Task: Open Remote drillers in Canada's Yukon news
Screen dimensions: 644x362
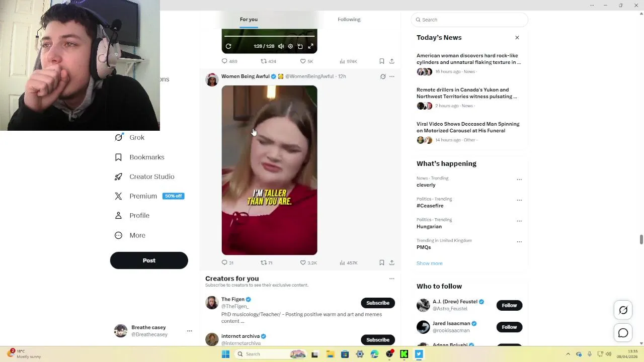Action: point(467,93)
